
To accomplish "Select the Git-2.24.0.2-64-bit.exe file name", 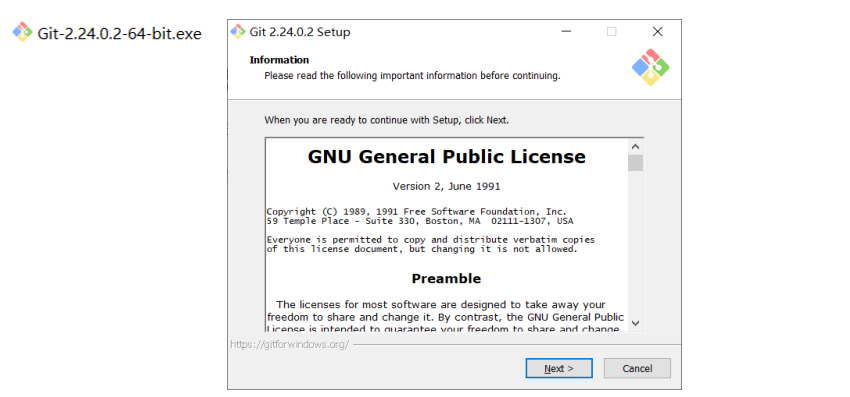I will [119, 34].
